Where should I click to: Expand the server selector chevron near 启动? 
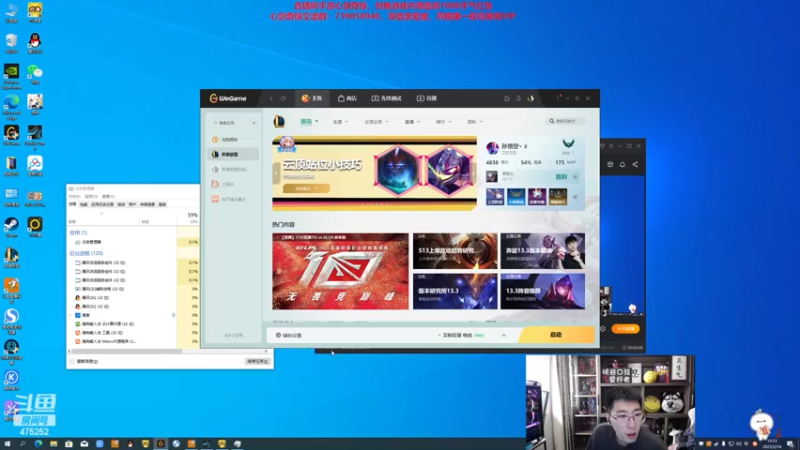504,335
